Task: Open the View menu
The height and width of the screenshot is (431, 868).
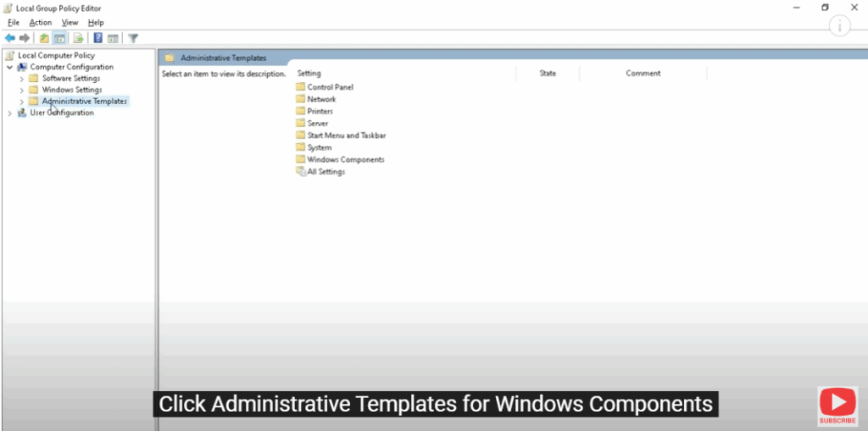Action: (70, 23)
